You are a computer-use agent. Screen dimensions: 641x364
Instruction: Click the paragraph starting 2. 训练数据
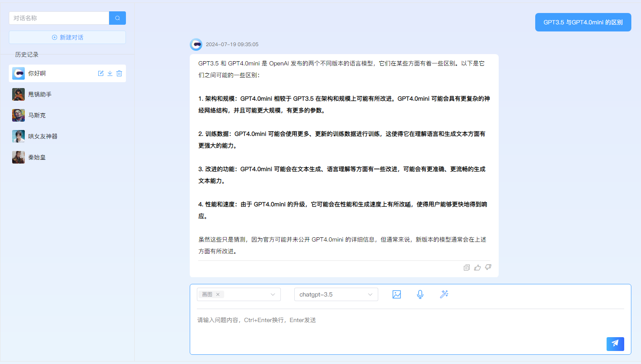point(342,140)
